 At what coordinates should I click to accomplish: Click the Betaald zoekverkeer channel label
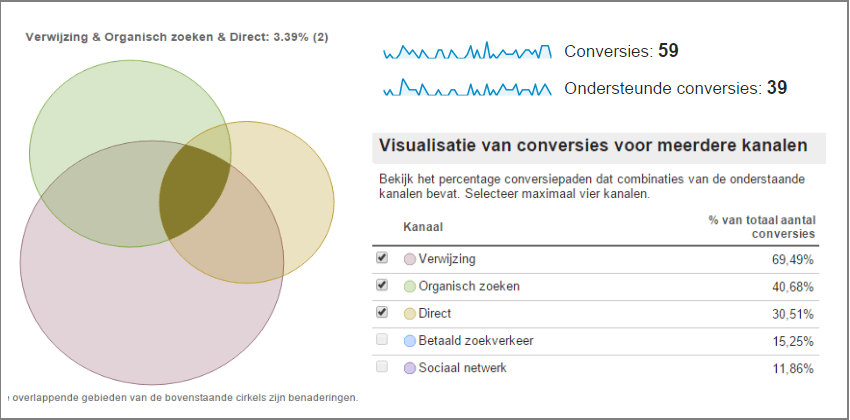point(476,340)
